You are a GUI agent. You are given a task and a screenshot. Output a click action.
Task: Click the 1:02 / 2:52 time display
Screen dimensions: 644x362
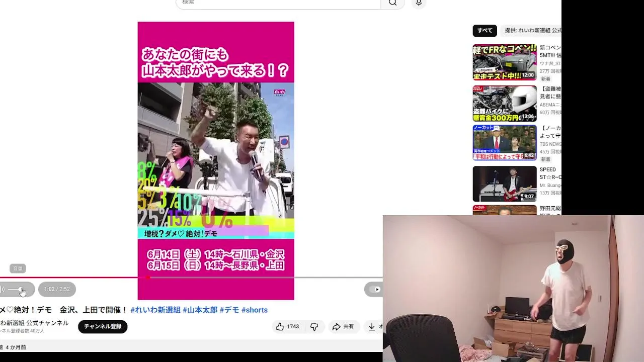pyautogui.click(x=57, y=289)
